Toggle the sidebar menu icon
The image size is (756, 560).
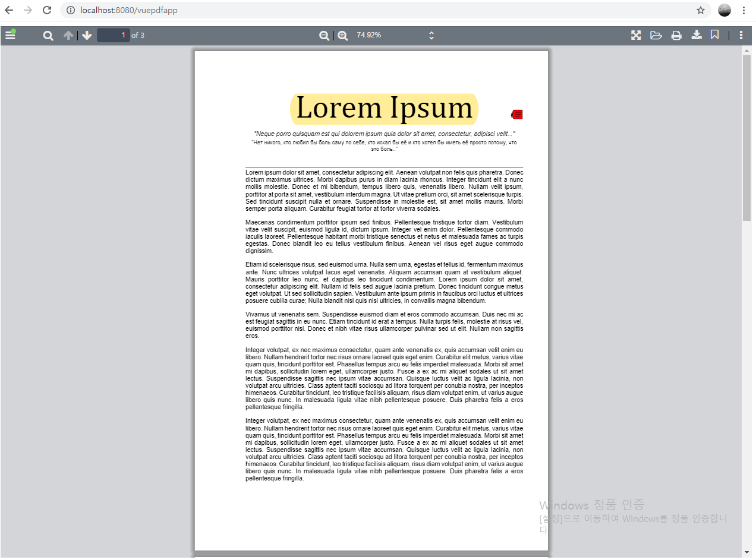pyautogui.click(x=10, y=36)
